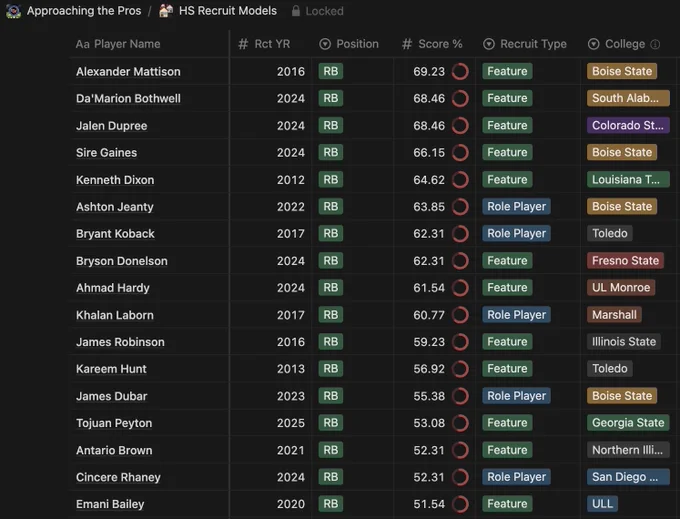Click the ULL college tag
The width and height of the screenshot is (680, 519).
(x=602, y=504)
